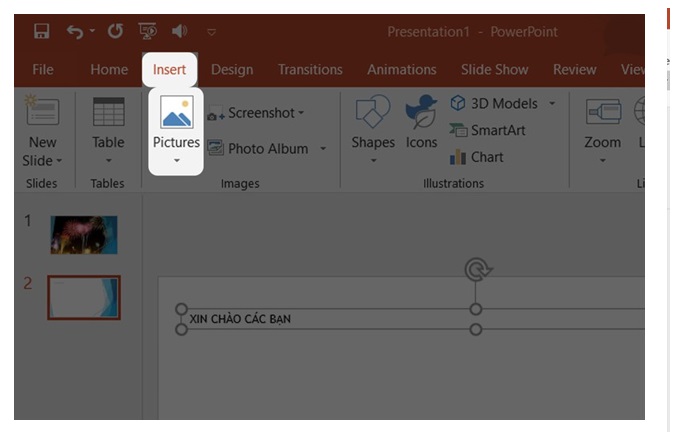673x432 pixels.
Task: Switch to the Design tab
Action: 232,70
